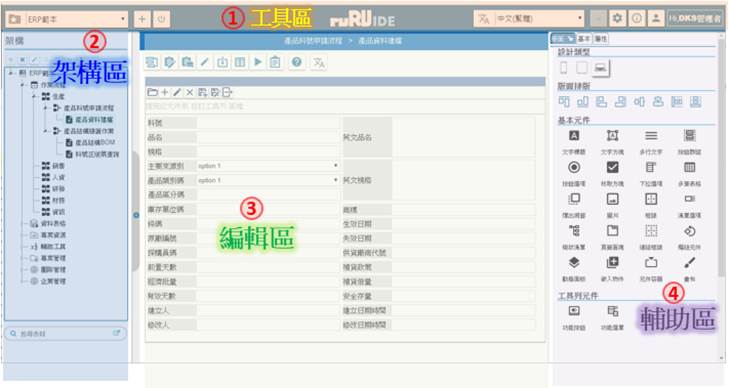This screenshot has width=729, height=388.
Task: Select the 嵌入物件 embed object component
Action: (612, 269)
